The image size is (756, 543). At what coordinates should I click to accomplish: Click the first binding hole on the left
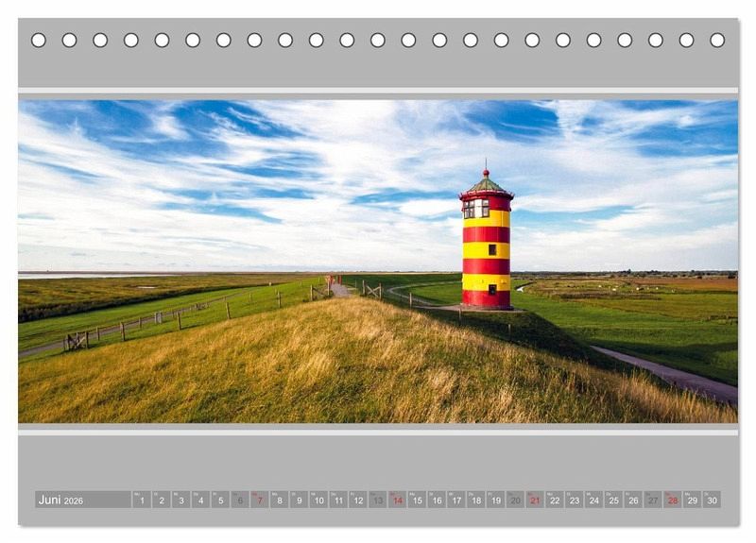pyautogui.click(x=39, y=40)
